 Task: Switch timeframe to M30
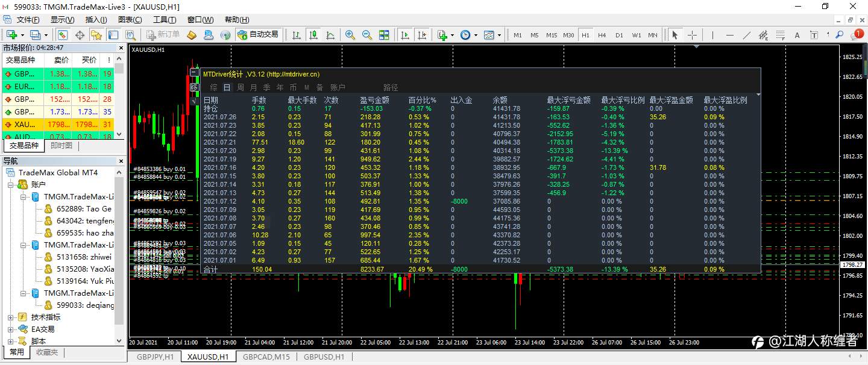(x=568, y=35)
